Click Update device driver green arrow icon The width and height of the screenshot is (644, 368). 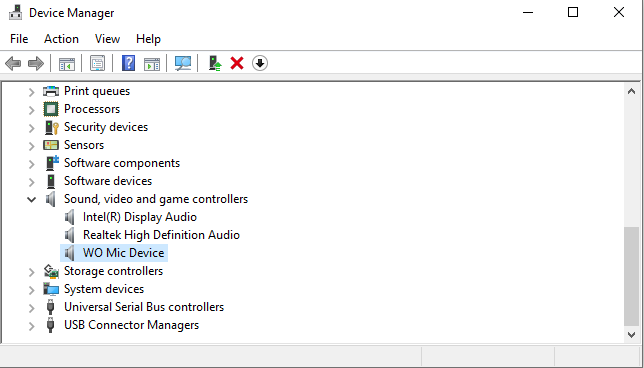tap(215, 63)
